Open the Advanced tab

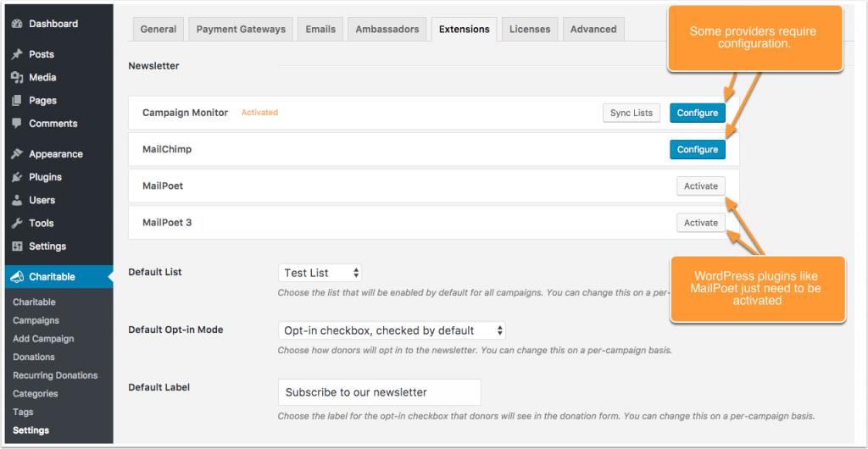click(x=593, y=30)
